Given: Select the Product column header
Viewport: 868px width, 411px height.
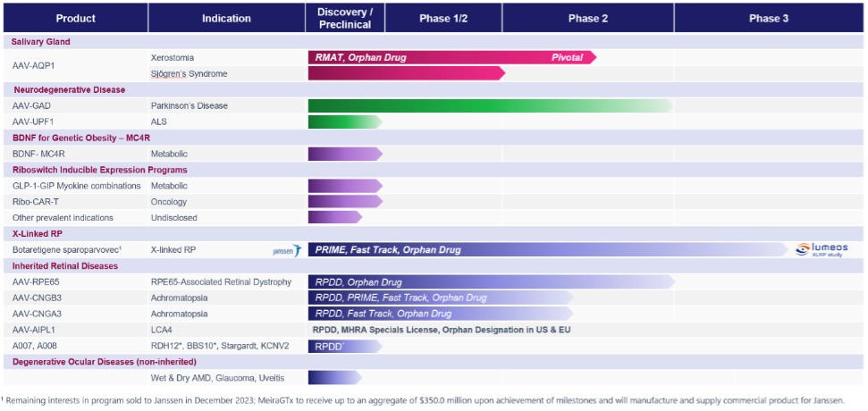Looking at the screenshot, I should (76, 18).
